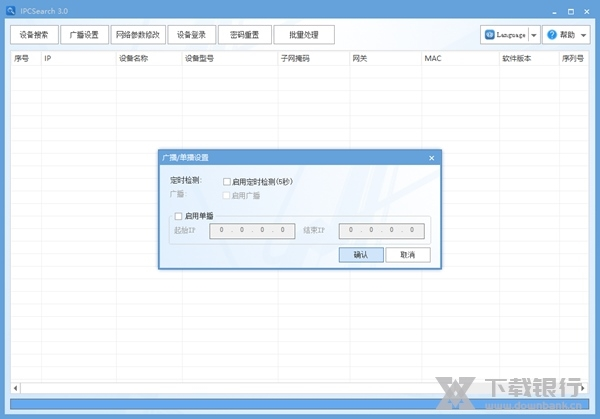Close the 广播/单播设置 dialog
600x419 pixels.
(432, 158)
